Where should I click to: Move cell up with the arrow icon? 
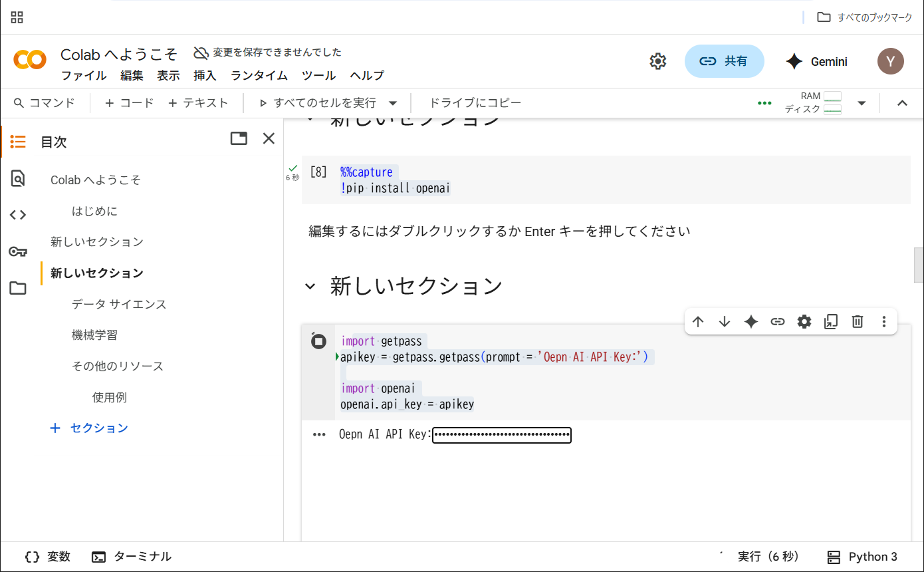698,322
